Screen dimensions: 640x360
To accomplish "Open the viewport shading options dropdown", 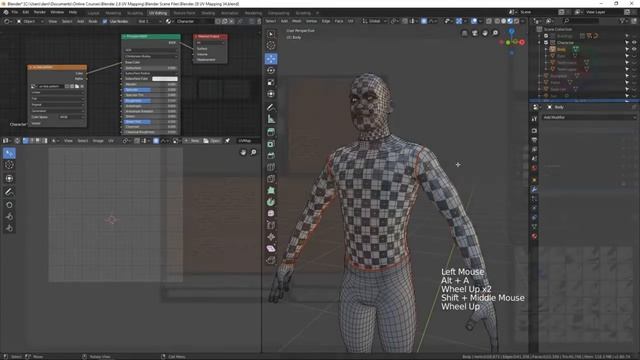I will point(523,21).
